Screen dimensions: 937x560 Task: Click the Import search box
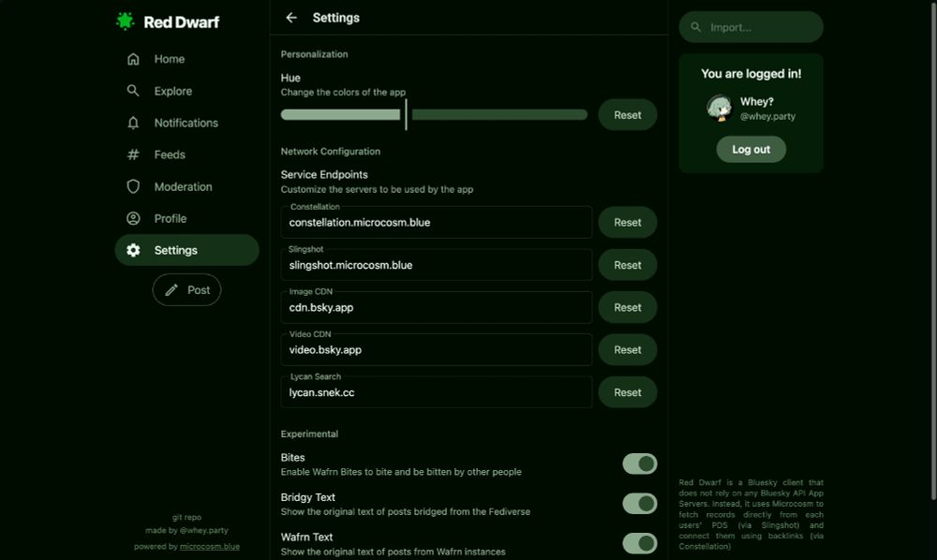point(751,27)
